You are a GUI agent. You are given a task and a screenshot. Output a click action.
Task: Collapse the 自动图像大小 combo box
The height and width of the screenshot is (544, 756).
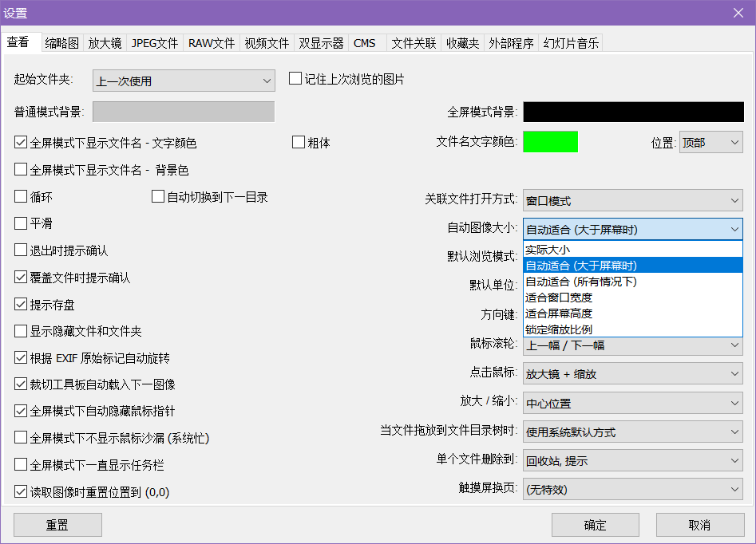(632, 230)
